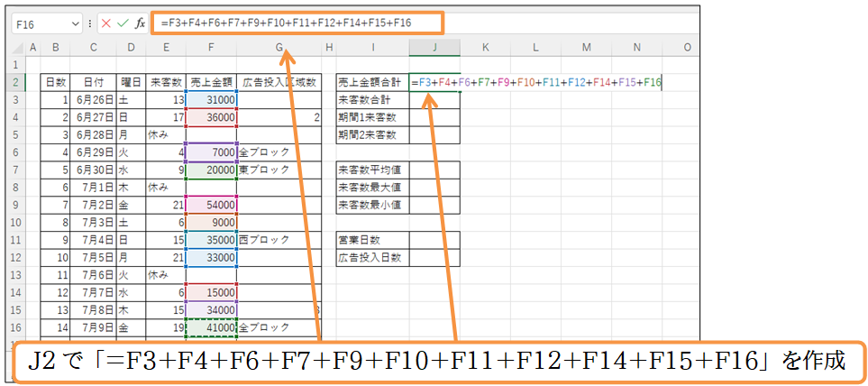
Task: Open the Insert Function fx dialog
Action: 140,23
